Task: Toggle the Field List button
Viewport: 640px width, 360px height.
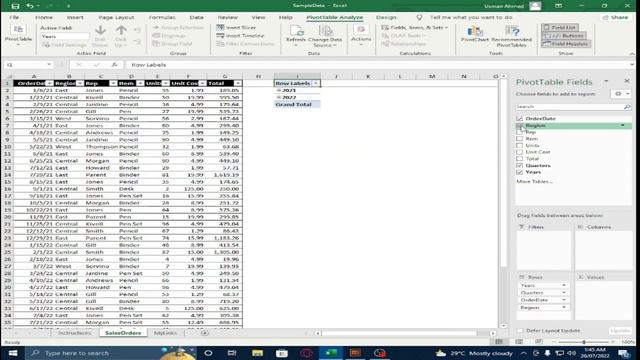Action: 560,27
